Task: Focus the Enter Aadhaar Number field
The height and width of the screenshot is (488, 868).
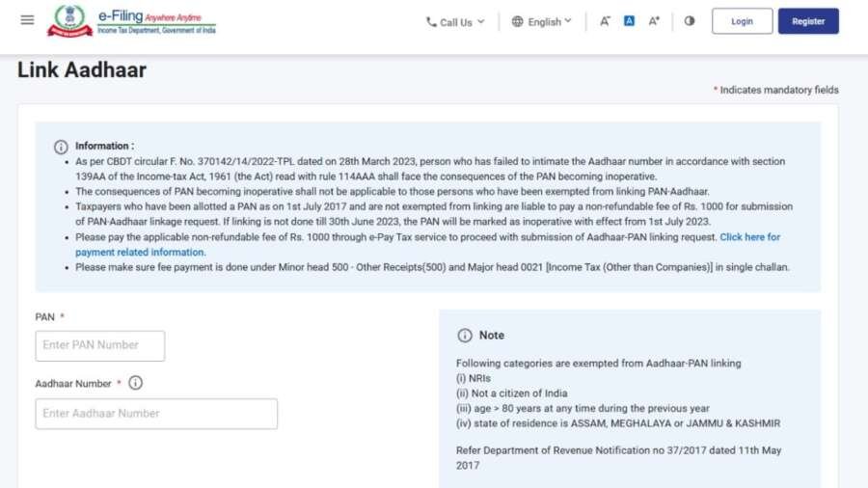Action: click(x=156, y=414)
